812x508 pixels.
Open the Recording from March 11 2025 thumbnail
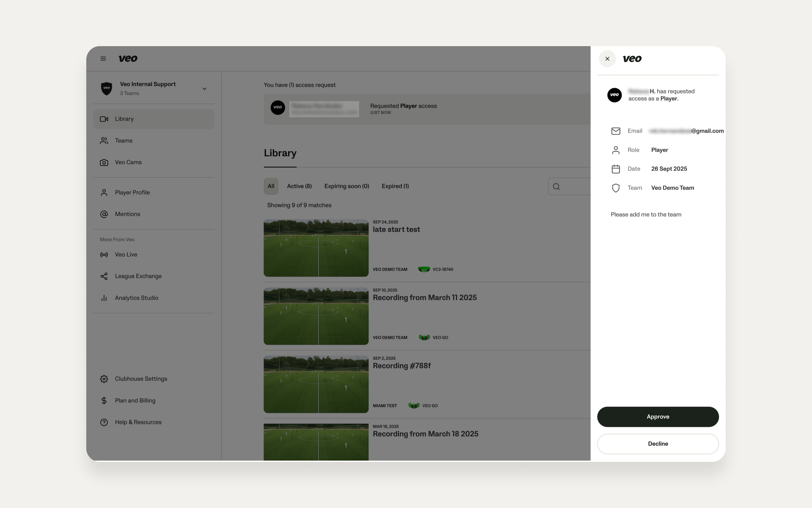(316, 316)
